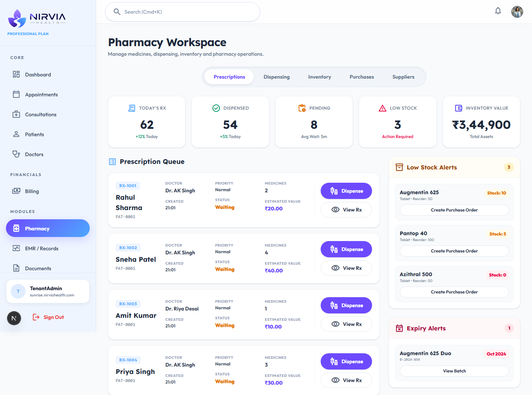532x395 pixels.
Task: Switch to the Dispensing tab
Action: coord(277,77)
